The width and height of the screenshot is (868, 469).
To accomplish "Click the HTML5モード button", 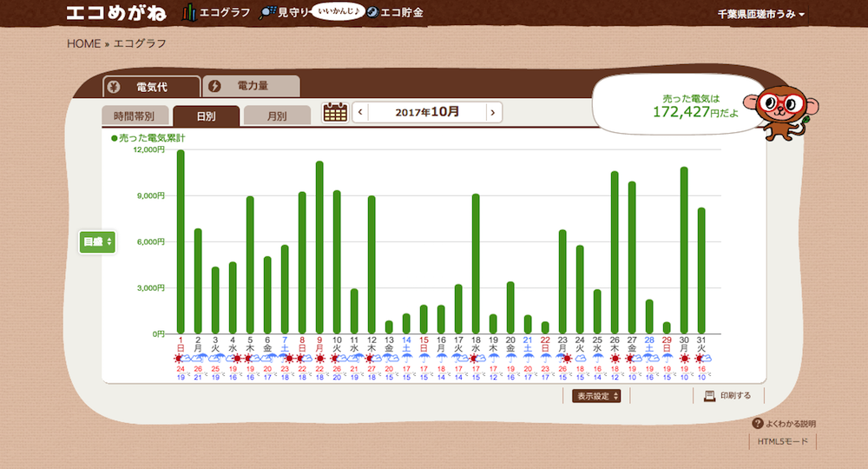I will 782,442.
